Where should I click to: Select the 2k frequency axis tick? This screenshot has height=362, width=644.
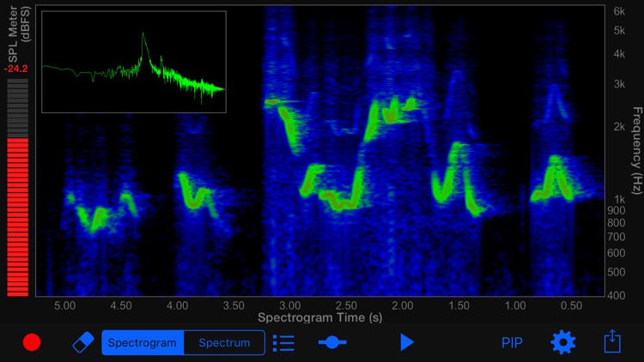(x=619, y=127)
